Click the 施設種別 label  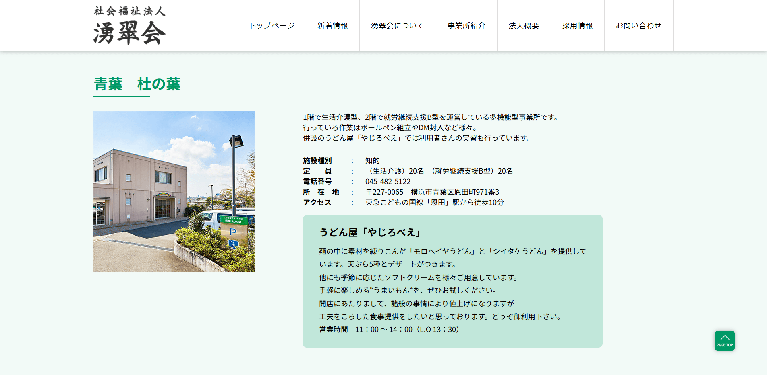(x=317, y=160)
